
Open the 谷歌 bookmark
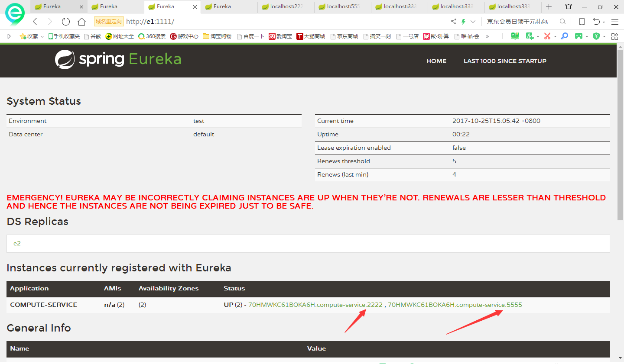[x=92, y=36]
